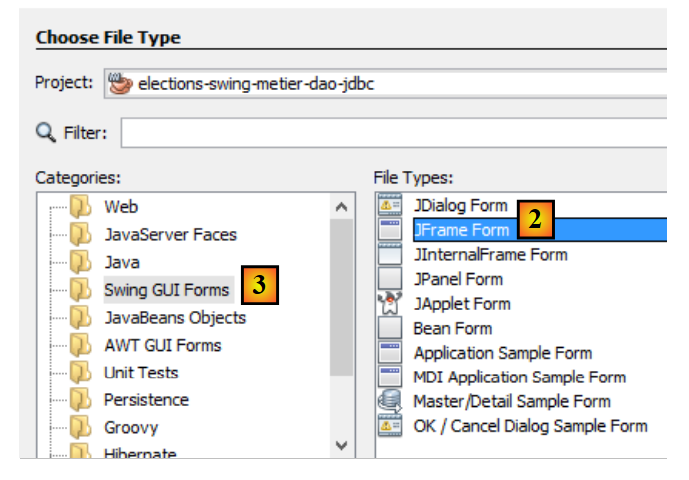Screen dimensions: 689x480
Task: Select the JavaServer Faces category
Action: coord(170,235)
